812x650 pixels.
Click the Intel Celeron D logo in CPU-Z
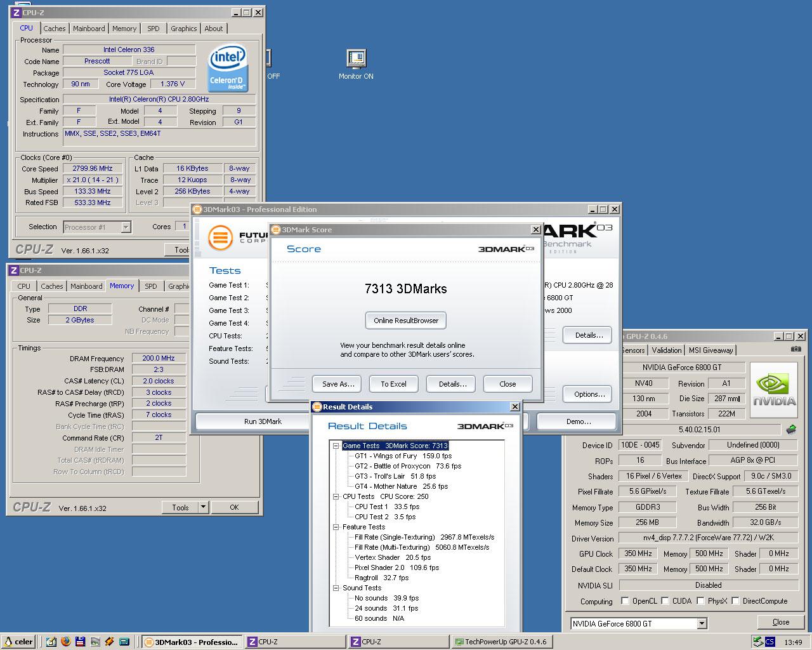[228, 69]
